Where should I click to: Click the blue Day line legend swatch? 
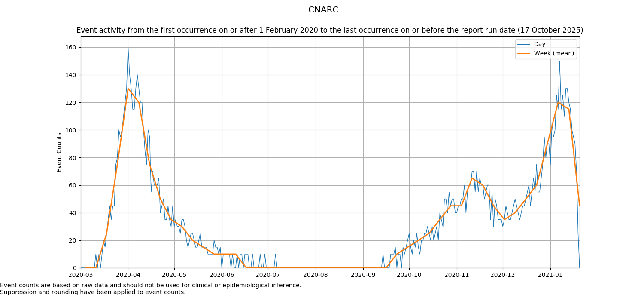tap(524, 44)
